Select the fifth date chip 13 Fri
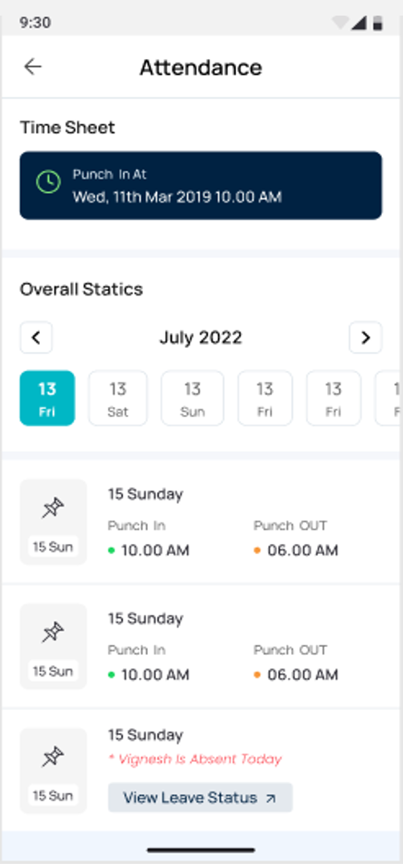Image resolution: width=403 pixels, height=868 pixels. 333,398
